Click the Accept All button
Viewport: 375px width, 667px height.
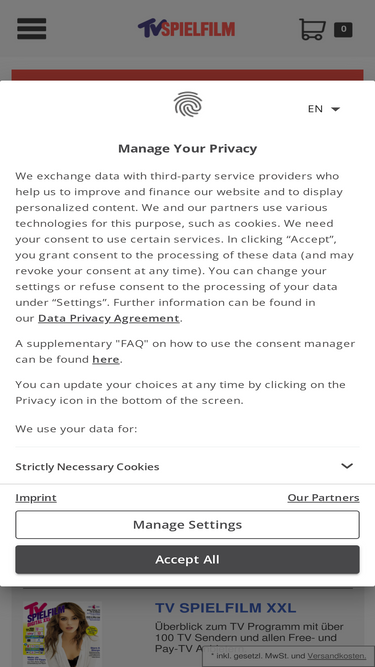coord(188,559)
